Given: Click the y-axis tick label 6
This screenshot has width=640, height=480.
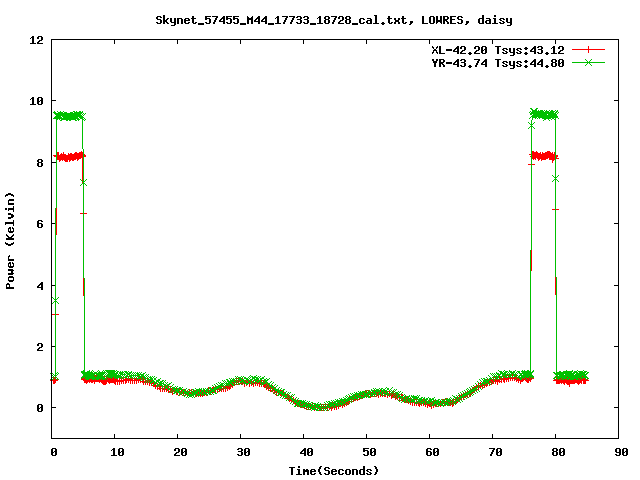Looking at the screenshot, I should (40, 224).
